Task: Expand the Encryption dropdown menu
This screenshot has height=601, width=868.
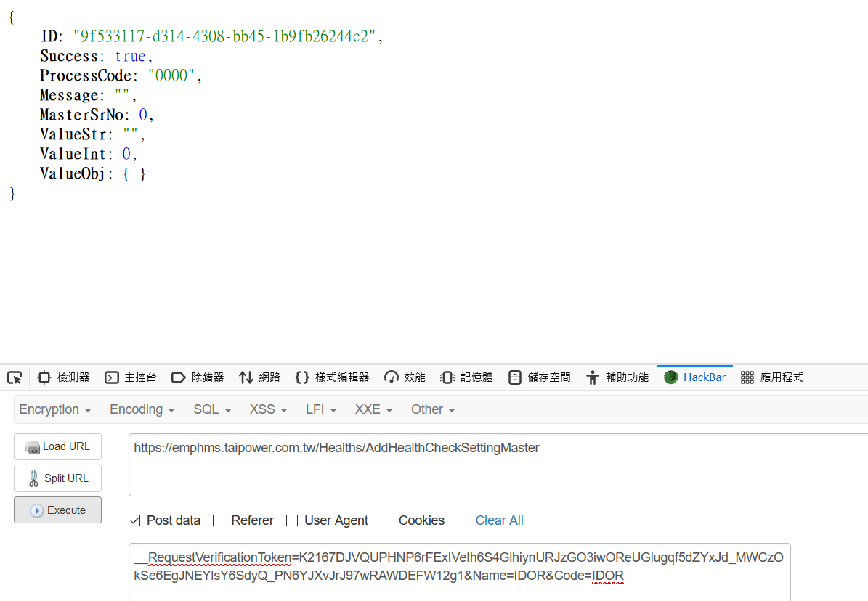Action: [x=54, y=409]
